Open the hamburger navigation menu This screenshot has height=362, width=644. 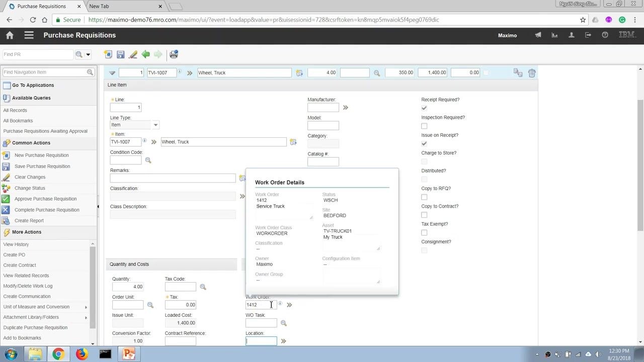(x=29, y=35)
